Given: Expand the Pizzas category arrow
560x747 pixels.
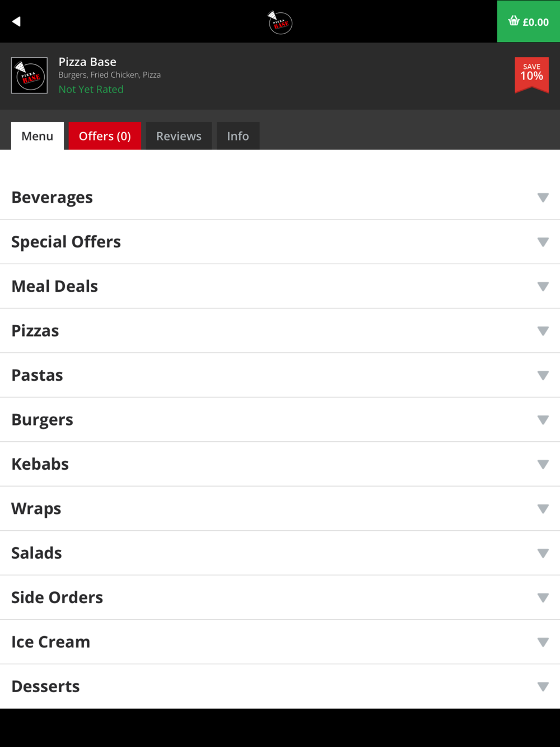Looking at the screenshot, I should [x=543, y=331].
